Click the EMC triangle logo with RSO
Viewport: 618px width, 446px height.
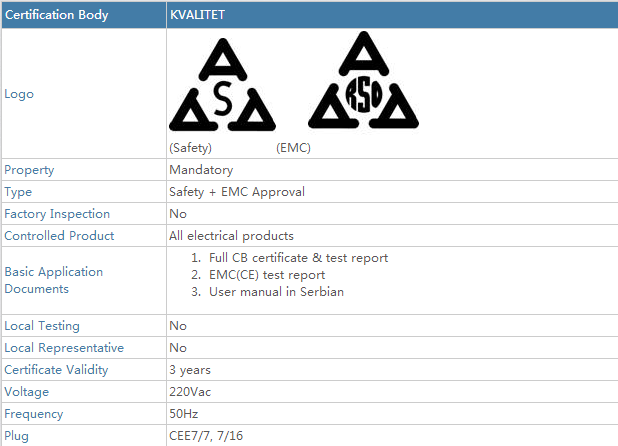point(363,80)
